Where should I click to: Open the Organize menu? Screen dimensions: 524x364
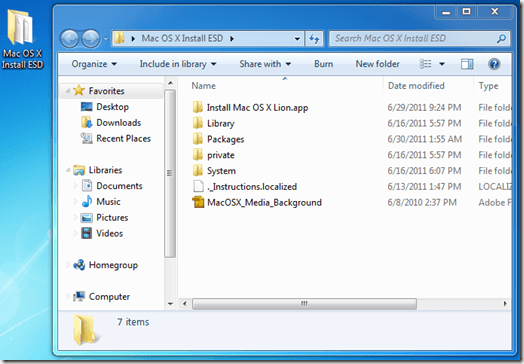click(x=94, y=64)
